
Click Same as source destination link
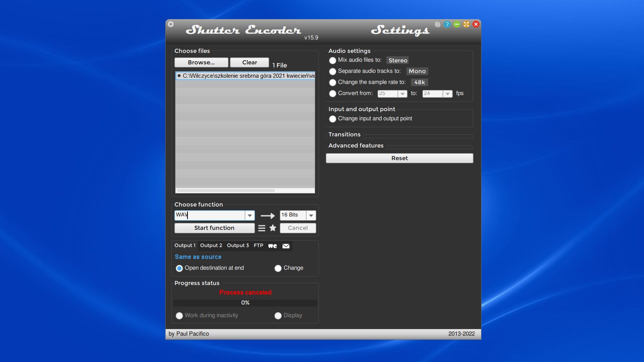[198, 257]
